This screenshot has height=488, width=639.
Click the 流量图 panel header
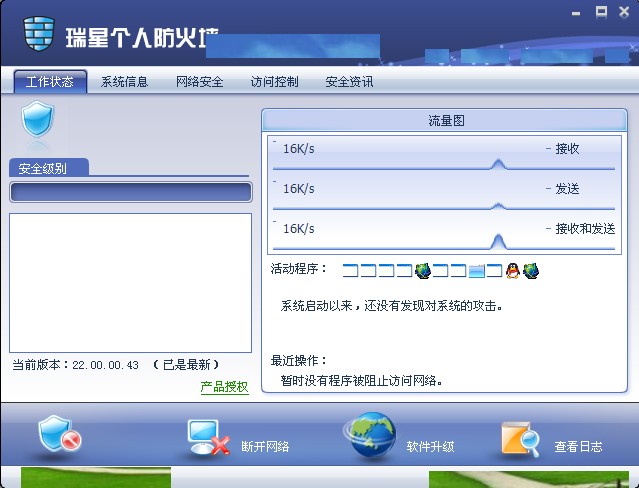pyautogui.click(x=444, y=120)
